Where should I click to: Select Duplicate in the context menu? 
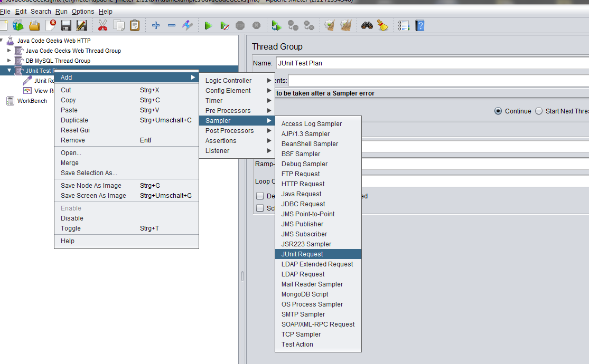[x=74, y=120]
